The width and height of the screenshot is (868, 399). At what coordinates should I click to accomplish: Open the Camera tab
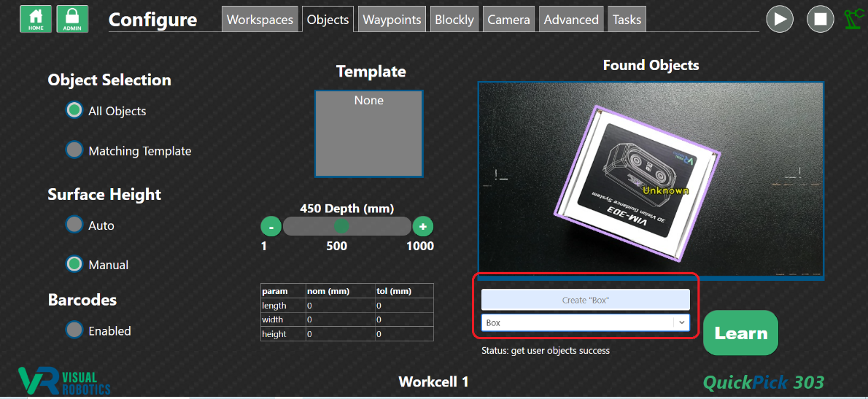click(508, 20)
